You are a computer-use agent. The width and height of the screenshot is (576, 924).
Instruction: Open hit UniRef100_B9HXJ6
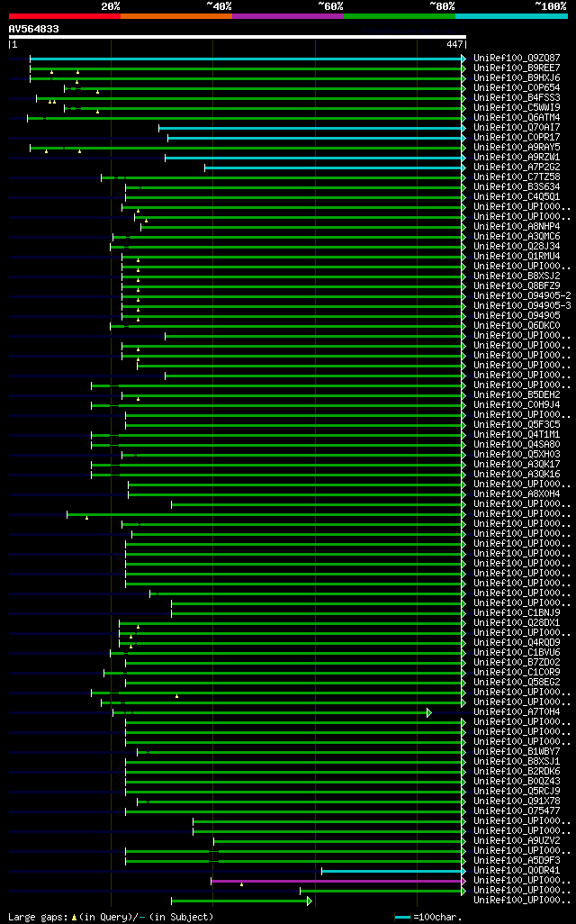point(517,77)
